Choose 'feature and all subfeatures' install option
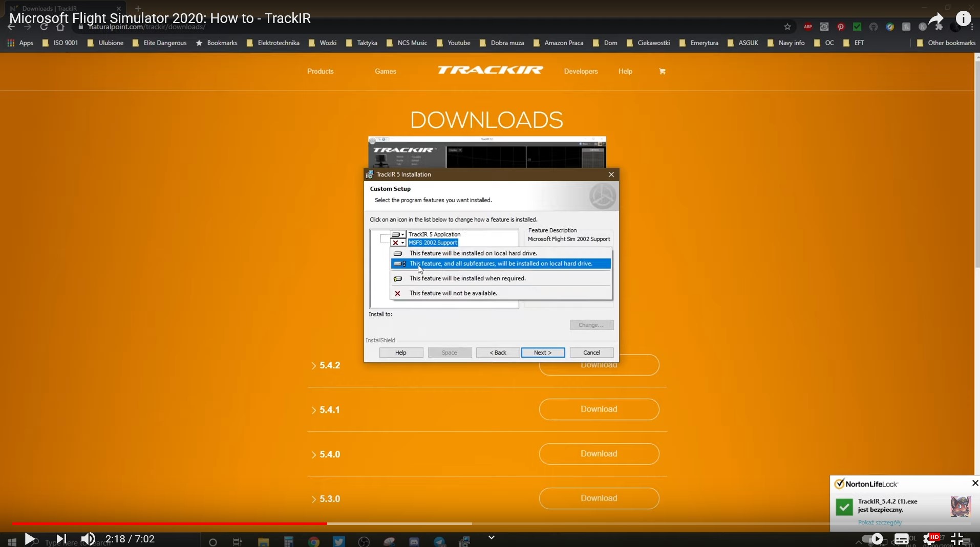The height and width of the screenshot is (547, 980). click(x=501, y=264)
